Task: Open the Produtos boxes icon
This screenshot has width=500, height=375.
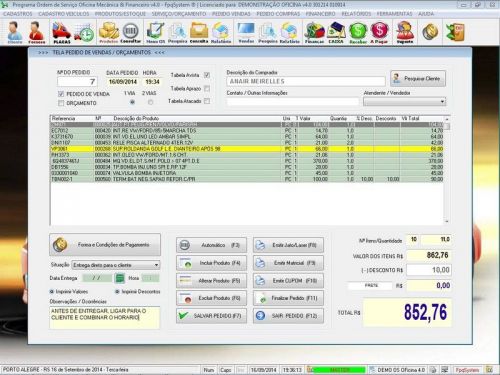Action: pyautogui.click(x=109, y=32)
